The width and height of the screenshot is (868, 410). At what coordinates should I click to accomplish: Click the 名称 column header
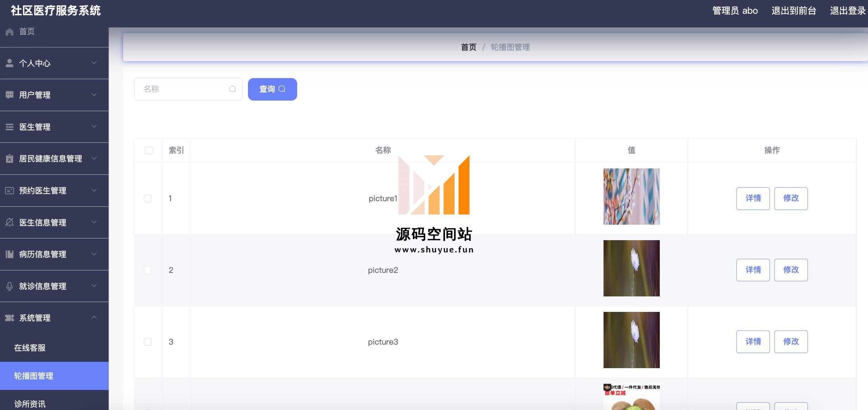click(x=383, y=150)
